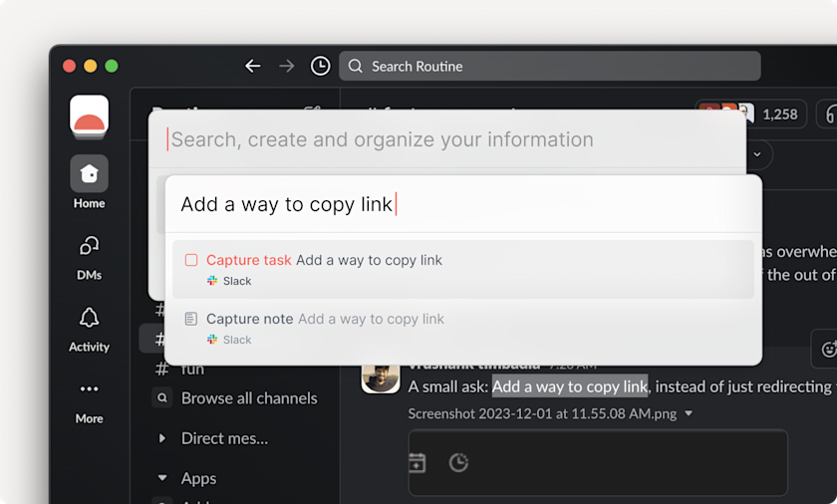Click Slack logo under Capture task
The image size is (837, 504).
[x=212, y=281]
